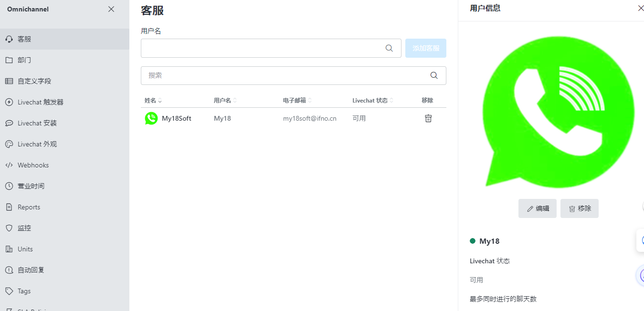This screenshot has width=644, height=311.
Task: Sort the table by 电子邮箱 column
Action: tap(297, 101)
